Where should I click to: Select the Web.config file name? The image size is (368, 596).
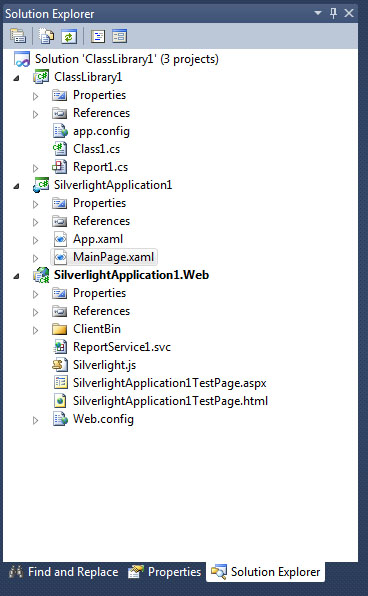click(x=103, y=419)
